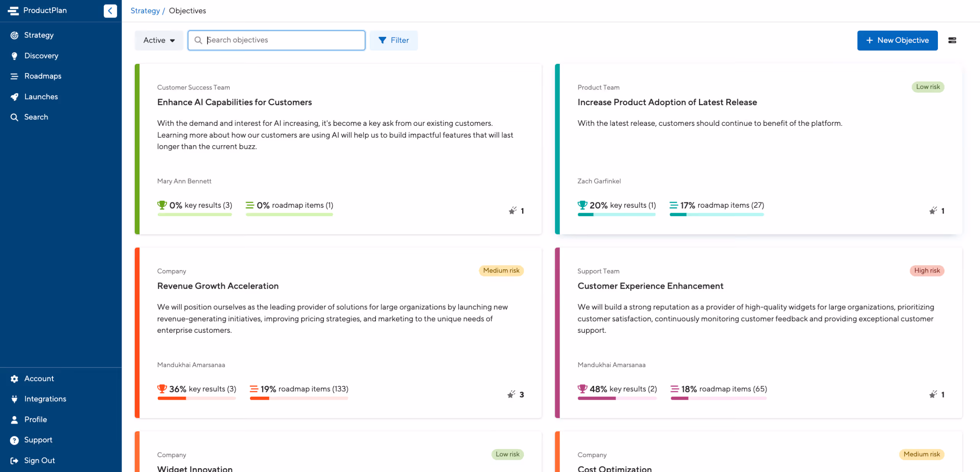Open the Profile person icon in sidebar
The height and width of the screenshot is (472, 980).
pos(15,420)
